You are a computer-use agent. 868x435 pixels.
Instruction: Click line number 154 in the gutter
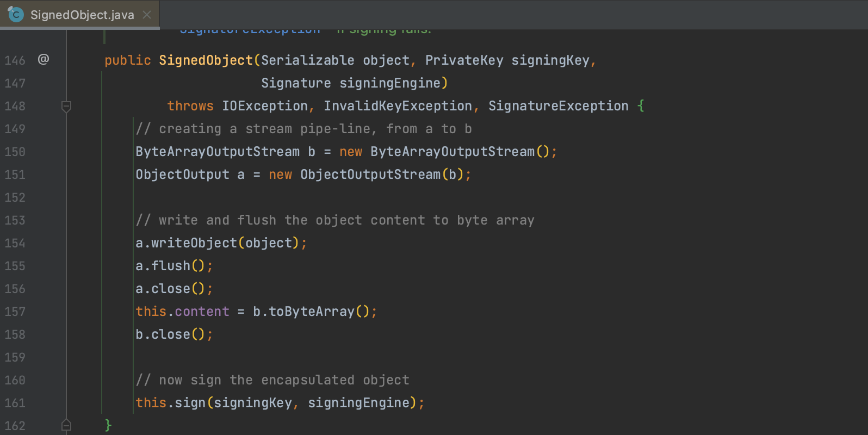coord(15,243)
